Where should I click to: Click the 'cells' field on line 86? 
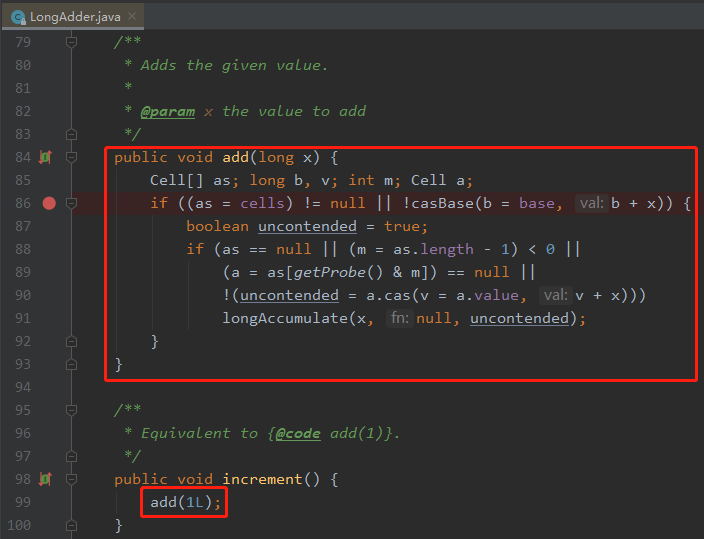point(262,203)
